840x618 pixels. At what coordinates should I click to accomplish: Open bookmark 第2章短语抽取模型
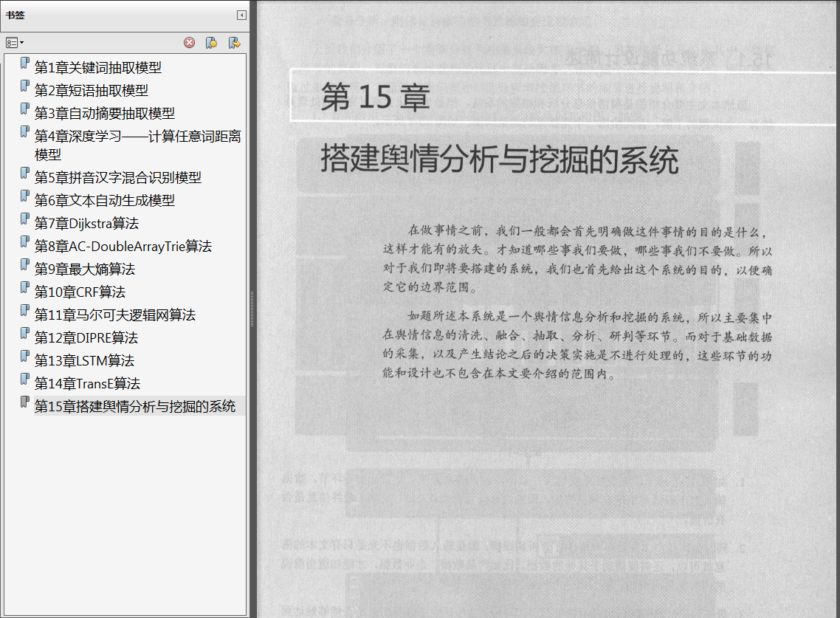(92, 91)
